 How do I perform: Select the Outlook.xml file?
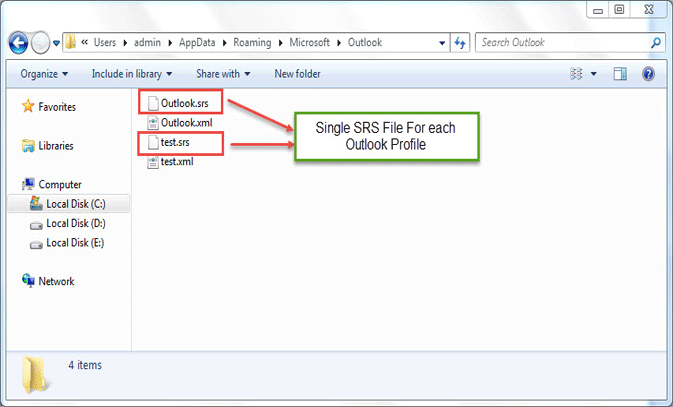[x=186, y=123]
